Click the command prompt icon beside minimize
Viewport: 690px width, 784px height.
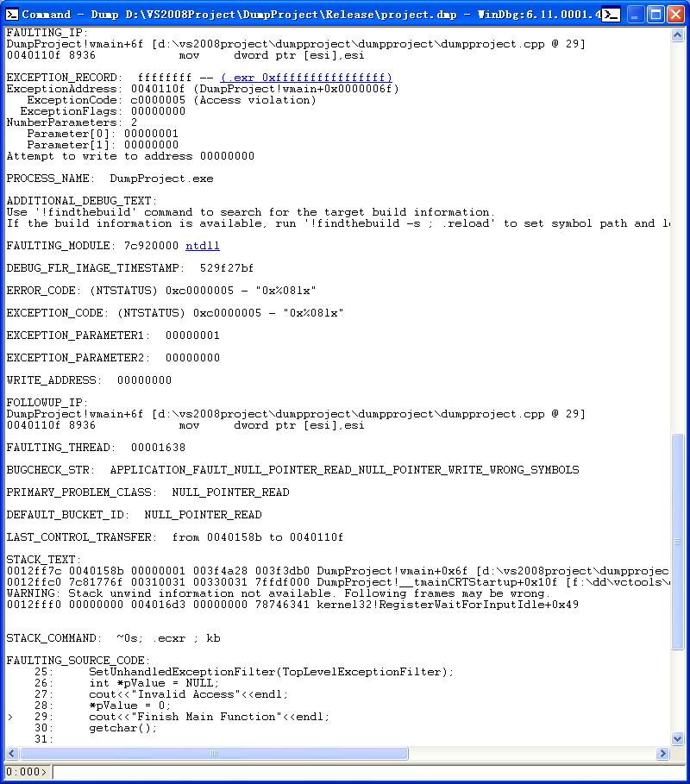point(611,15)
